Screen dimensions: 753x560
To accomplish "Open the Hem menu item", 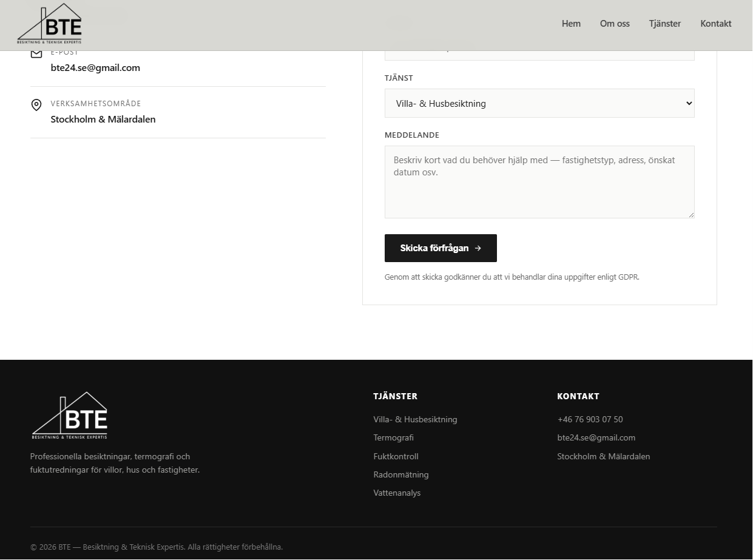I will click(x=571, y=24).
